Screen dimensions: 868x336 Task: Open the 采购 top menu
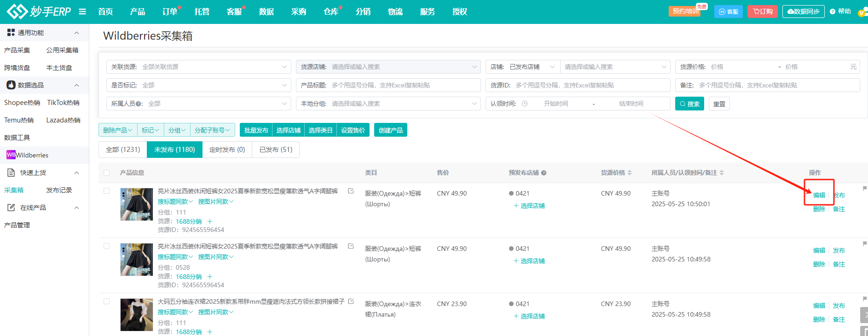tap(299, 12)
